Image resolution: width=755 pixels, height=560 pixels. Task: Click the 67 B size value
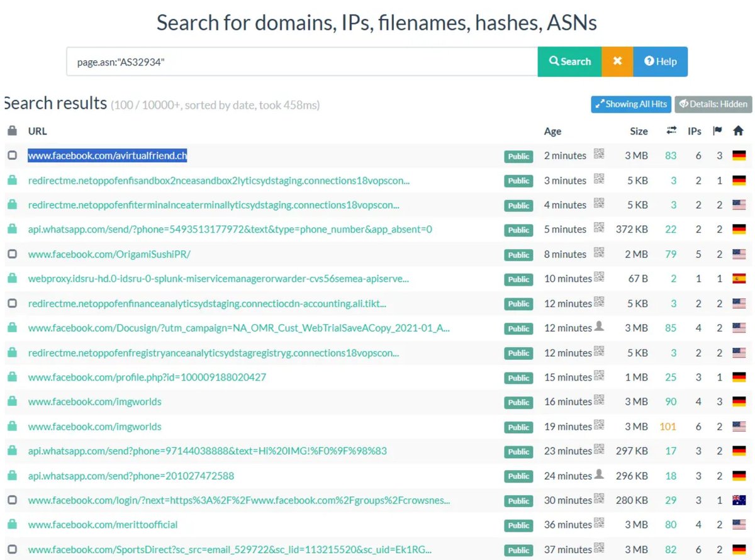pyautogui.click(x=637, y=279)
